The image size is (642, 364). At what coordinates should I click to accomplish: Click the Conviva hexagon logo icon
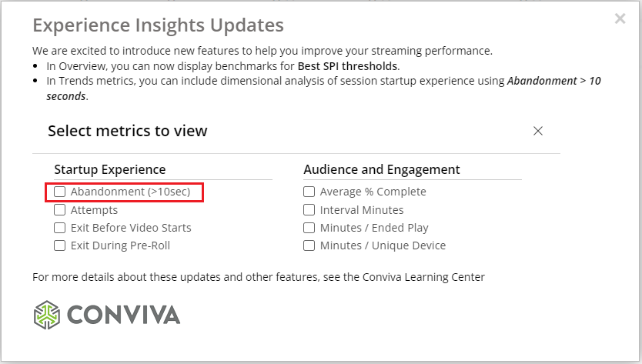coord(46,314)
